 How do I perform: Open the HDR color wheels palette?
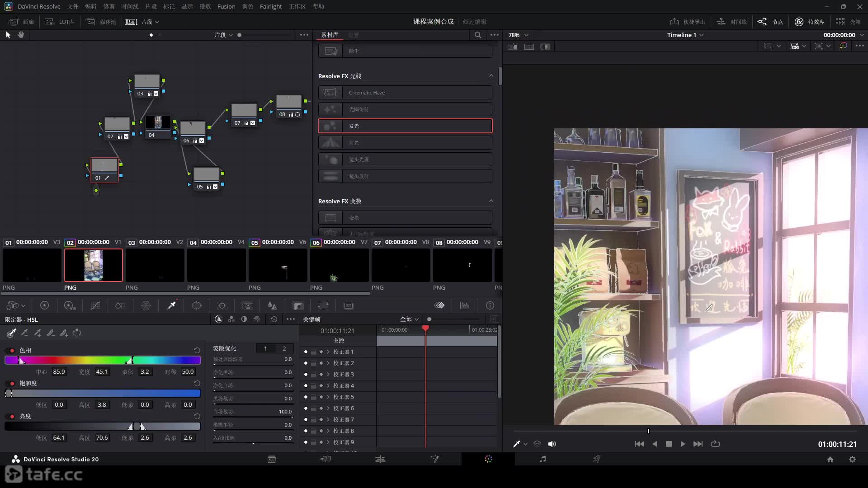point(70,306)
